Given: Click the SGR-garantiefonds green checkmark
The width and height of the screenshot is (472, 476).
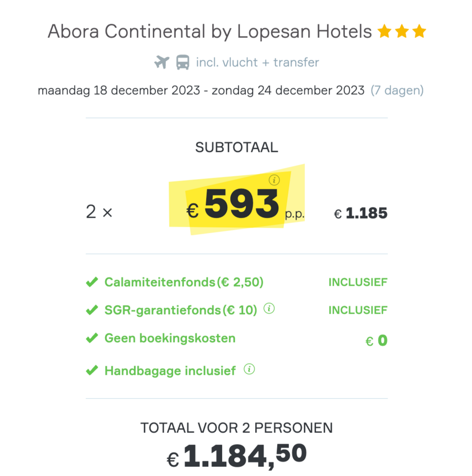Looking at the screenshot, I should pos(92,310).
